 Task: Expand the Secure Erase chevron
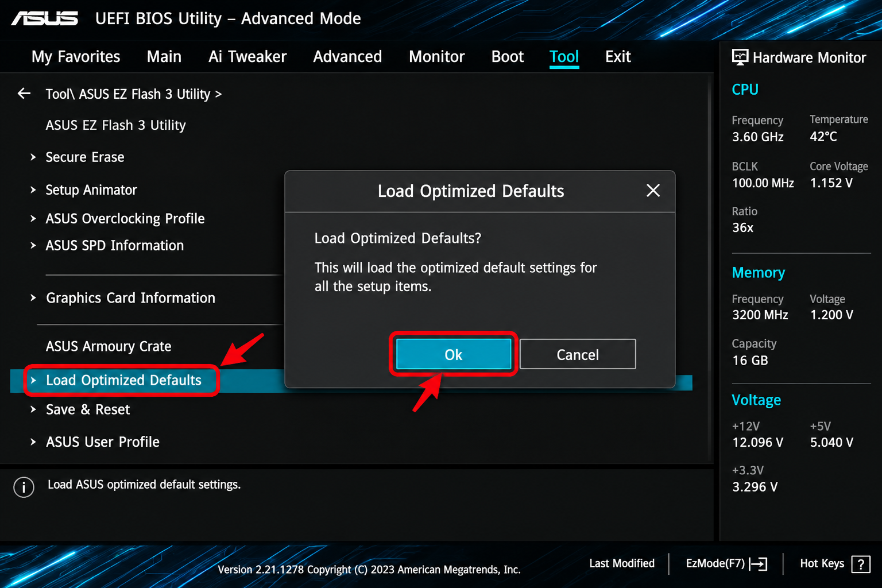pos(33,157)
